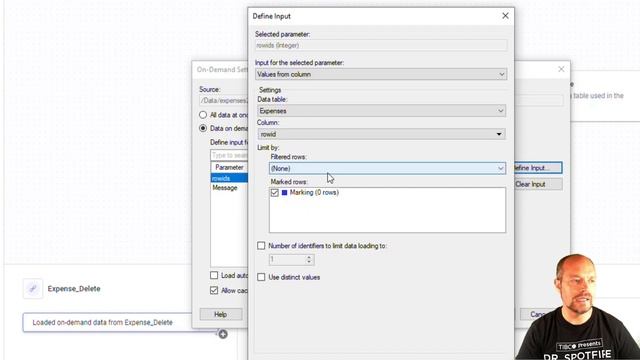The image size is (640, 360).
Task: Click the identifier limit number field
Action: pos(287,260)
